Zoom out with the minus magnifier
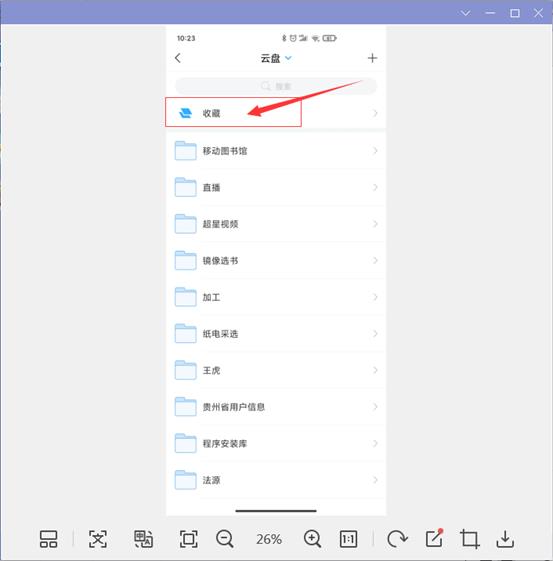Screen dimensions: 553x561 [225, 539]
